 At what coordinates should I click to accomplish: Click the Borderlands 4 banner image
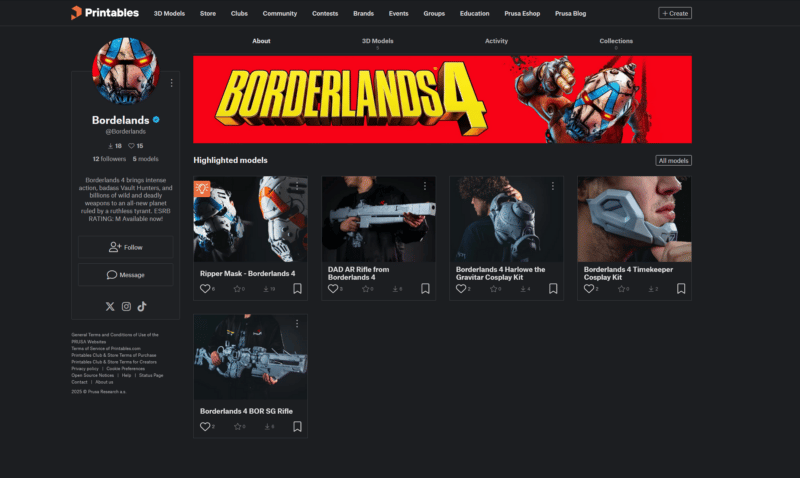click(x=442, y=99)
